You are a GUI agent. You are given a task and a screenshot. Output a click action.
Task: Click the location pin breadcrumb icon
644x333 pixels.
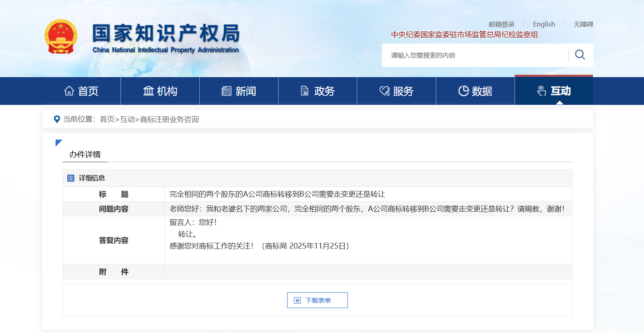coord(57,119)
